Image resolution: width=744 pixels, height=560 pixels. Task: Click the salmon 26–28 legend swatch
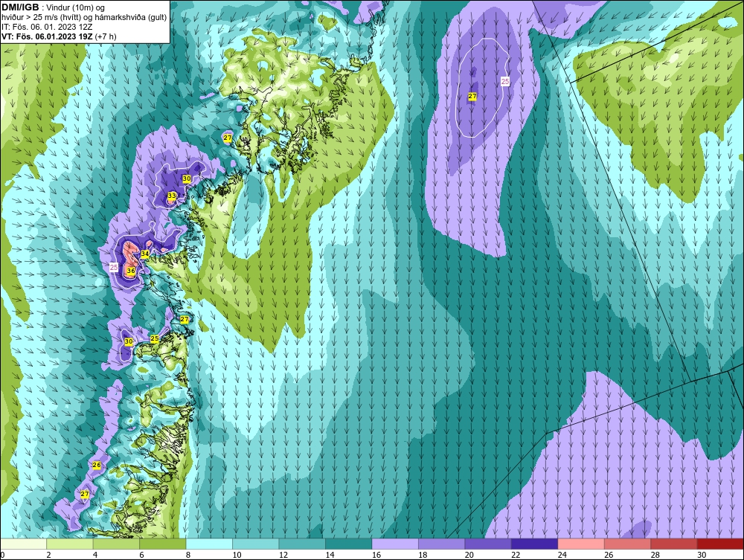628,544
